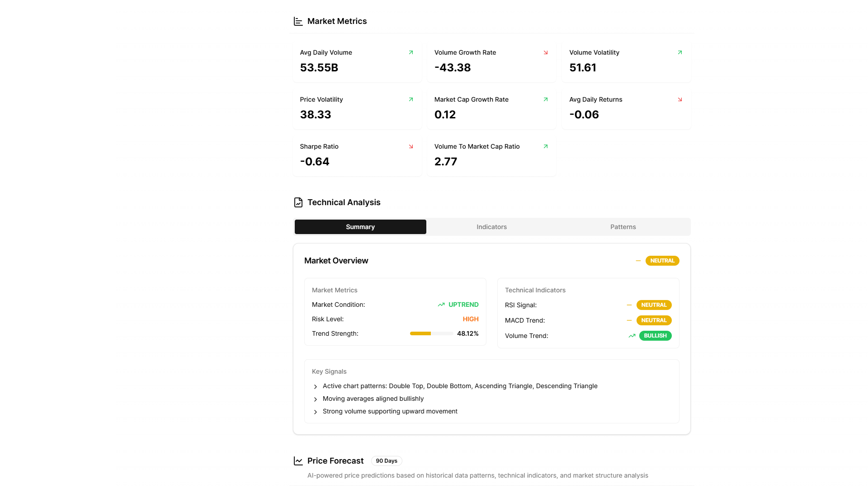Click the Price Forecast line chart icon
The width and height of the screenshot is (868, 488).
[298, 461]
